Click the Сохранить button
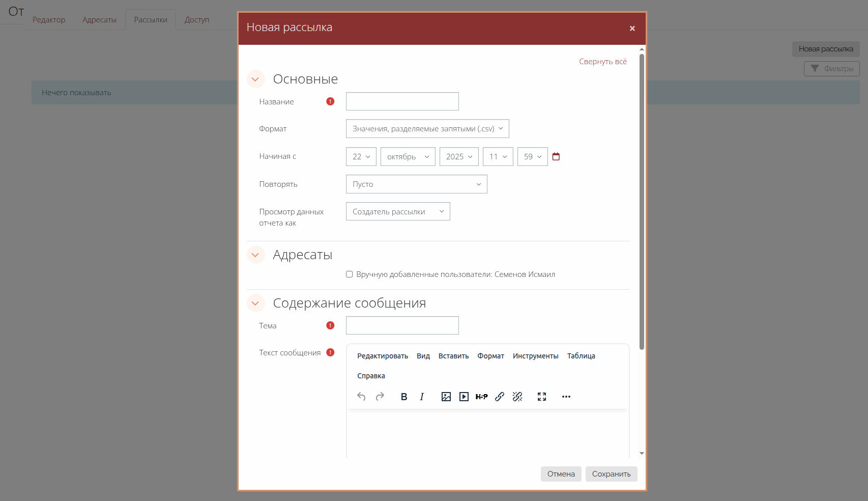 coord(611,474)
